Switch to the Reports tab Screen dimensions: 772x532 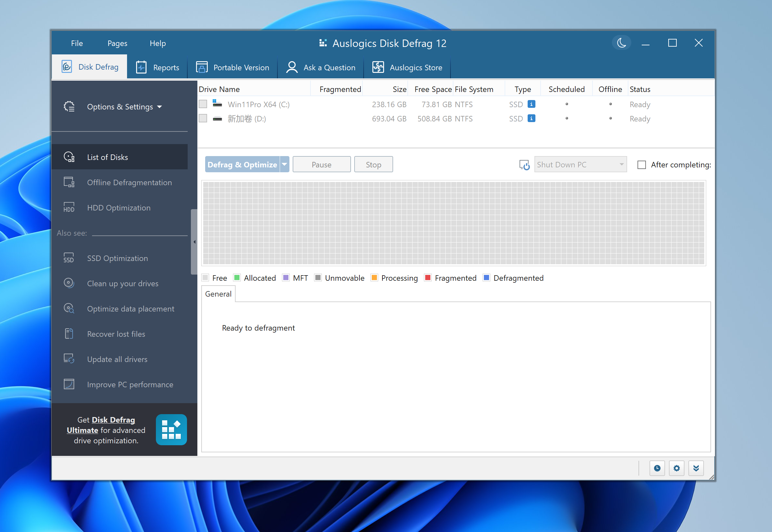pos(158,67)
